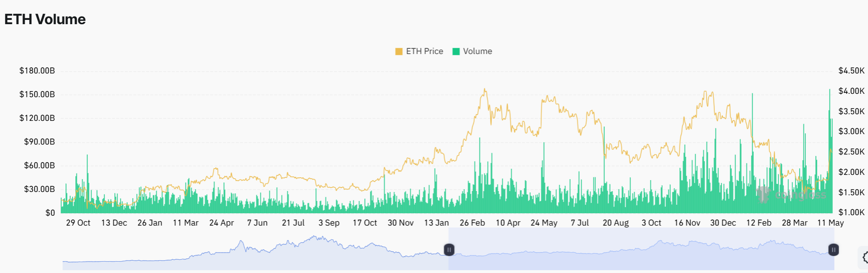Click the yellow ETH Price legend square

click(x=399, y=51)
